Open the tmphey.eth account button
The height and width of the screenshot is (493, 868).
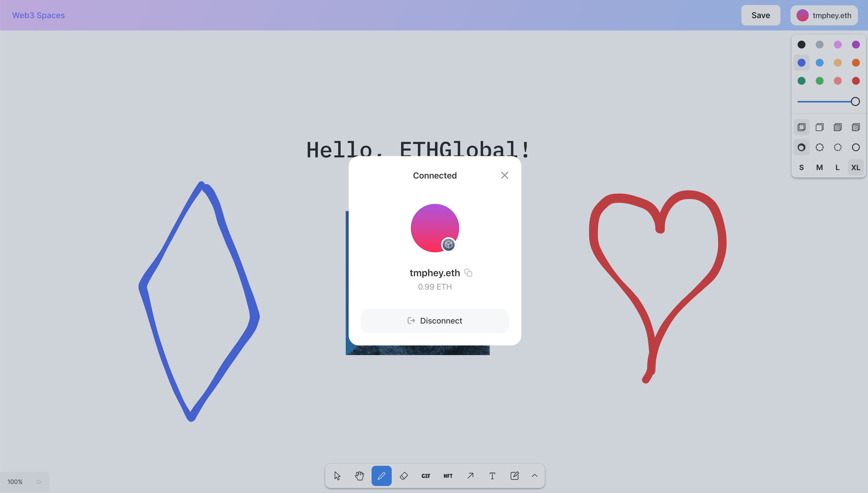[824, 15]
